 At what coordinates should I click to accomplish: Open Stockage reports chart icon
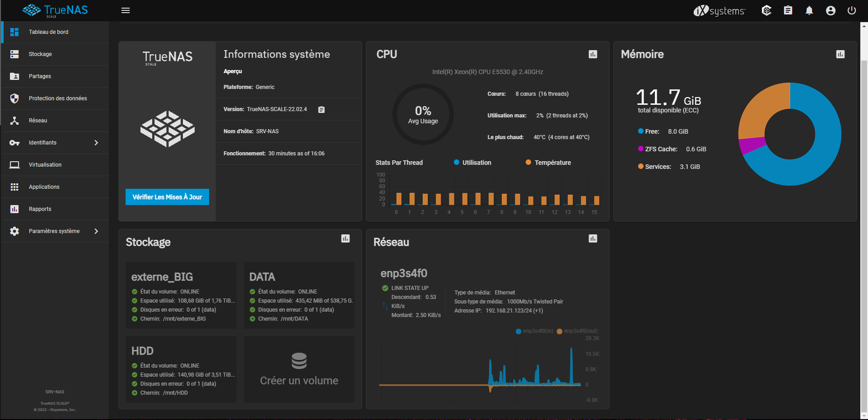coord(345,238)
